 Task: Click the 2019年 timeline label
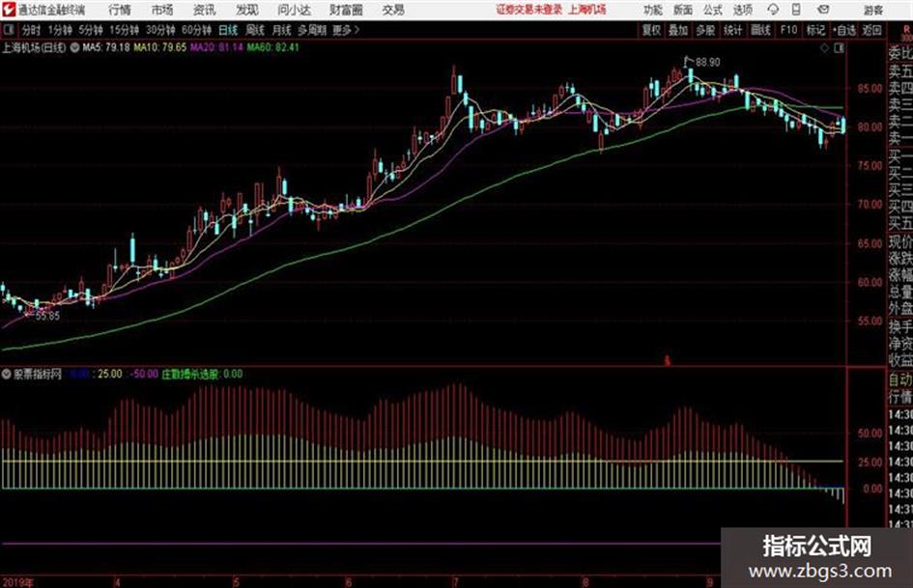tap(18, 582)
